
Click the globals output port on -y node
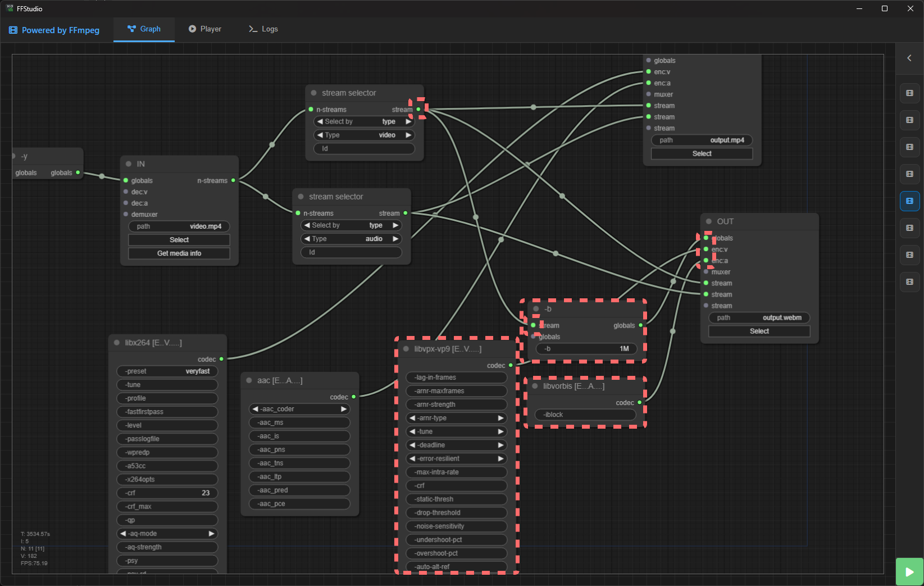78,172
